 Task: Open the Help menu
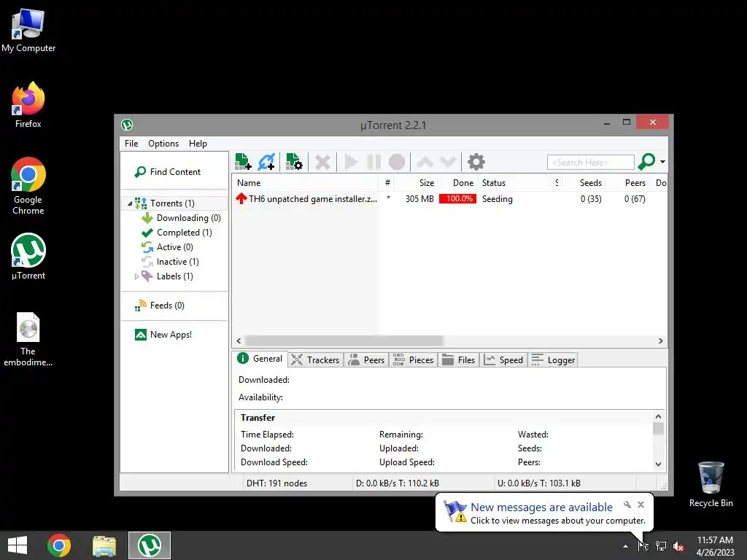click(x=198, y=144)
